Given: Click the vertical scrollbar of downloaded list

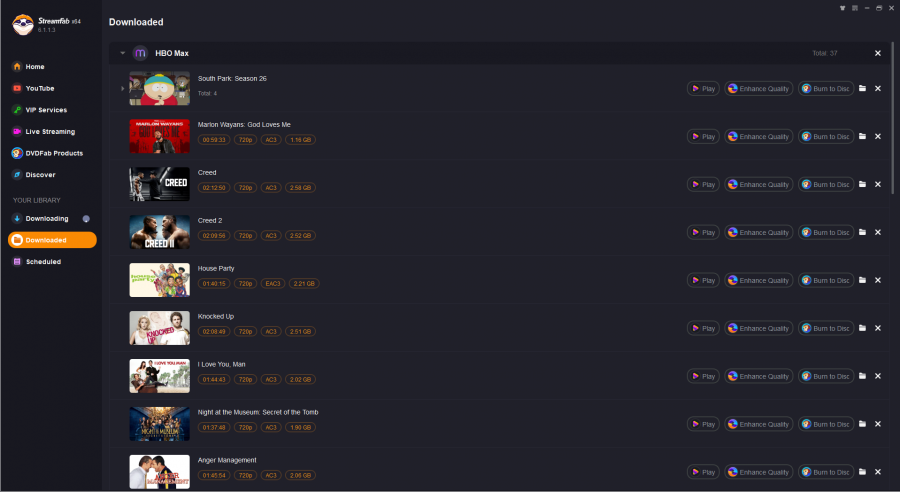Looking at the screenshot, I should click(x=892, y=118).
